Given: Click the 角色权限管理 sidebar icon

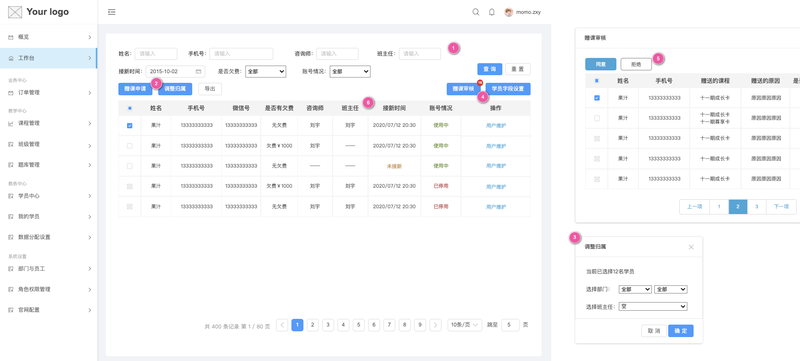Looking at the screenshot, I should 11,289.
